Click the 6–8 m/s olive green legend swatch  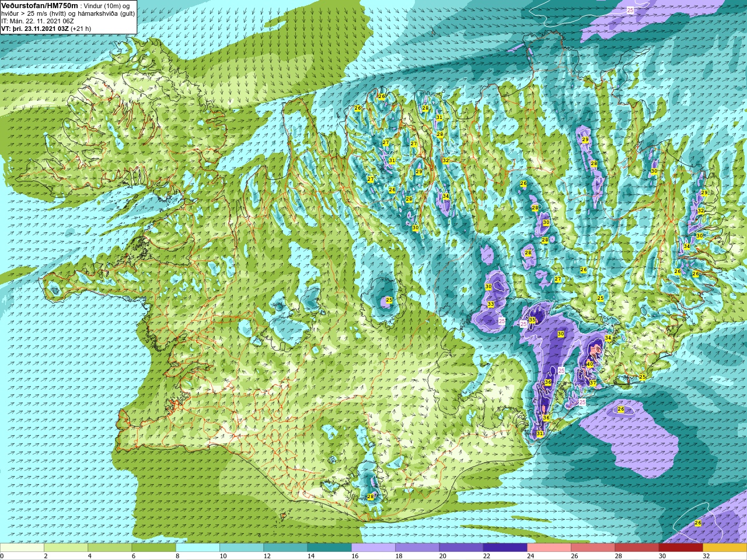(153, 548)
